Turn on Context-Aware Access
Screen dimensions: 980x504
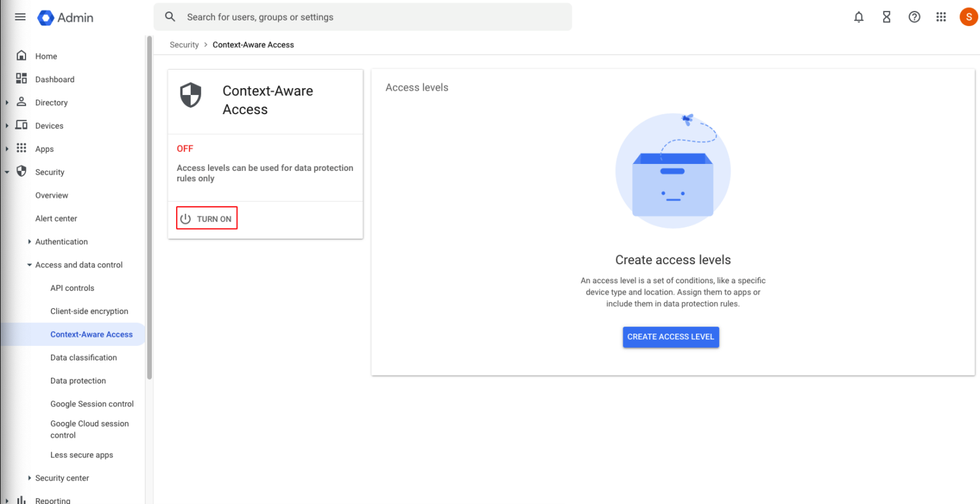[206, 218]
